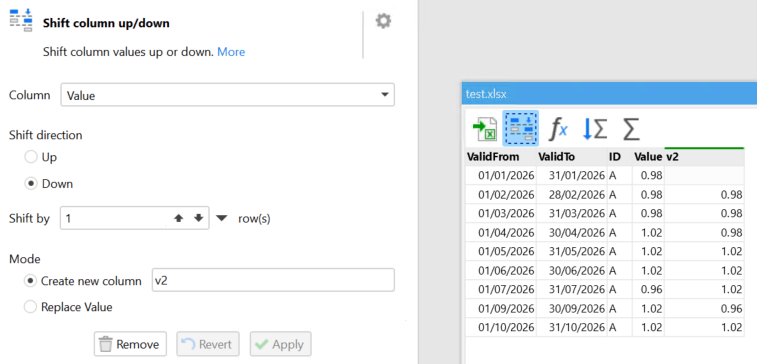Click the ValidFrom column header
This screenshot has height=364, width=757.
coord(501,157)
